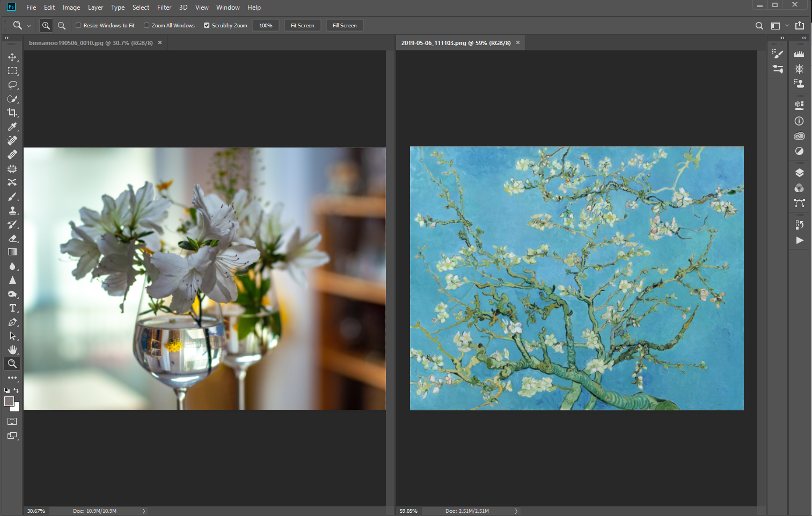Select the Zoom tool in toolbox
This screenshot has width=812, height=516.
tap(12, 364)
